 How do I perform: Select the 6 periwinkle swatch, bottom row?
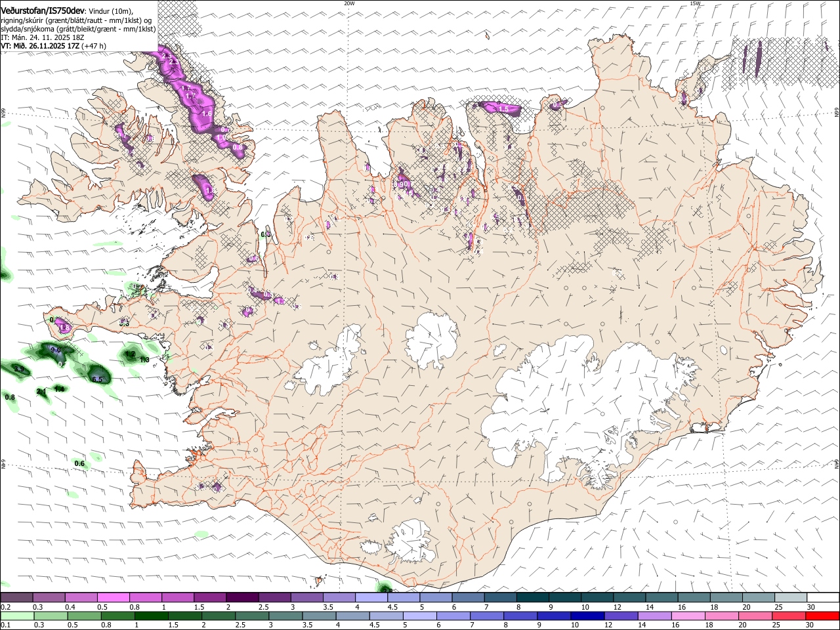click(453, 616)
